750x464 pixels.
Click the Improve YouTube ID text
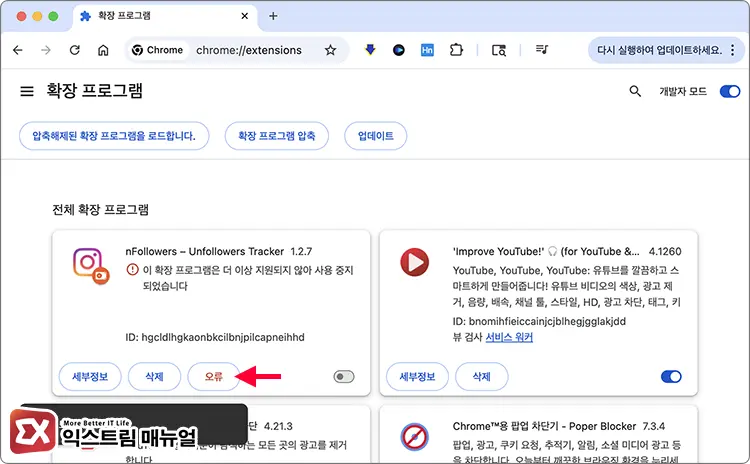pos(539,321)
